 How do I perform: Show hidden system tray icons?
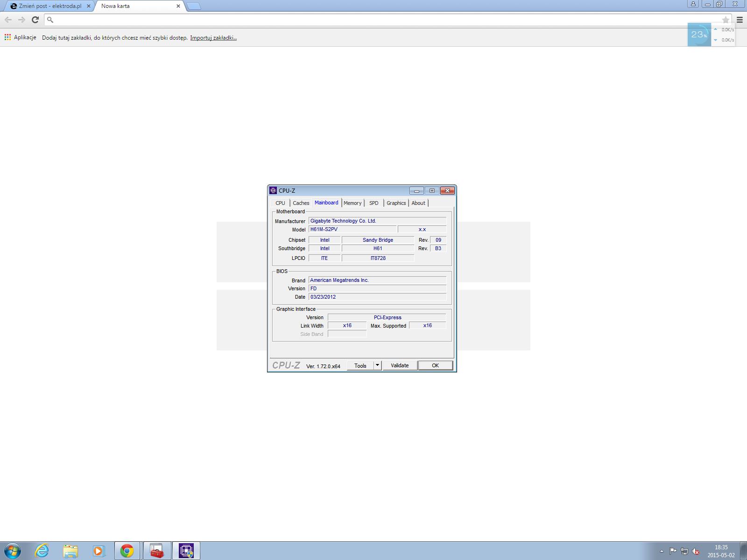click(662, 551)
